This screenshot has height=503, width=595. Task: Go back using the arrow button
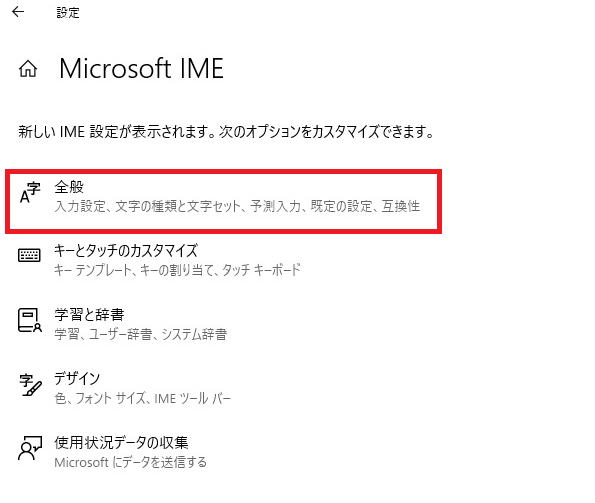pyautogui.click(x=18, y=12)
